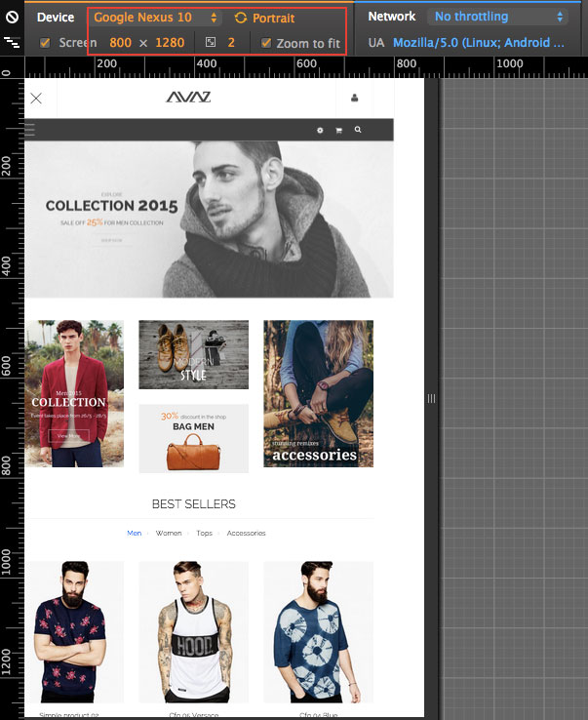Select the Tops tab under Best Sellers
The image size is (588, 720).
click(204, 534)
